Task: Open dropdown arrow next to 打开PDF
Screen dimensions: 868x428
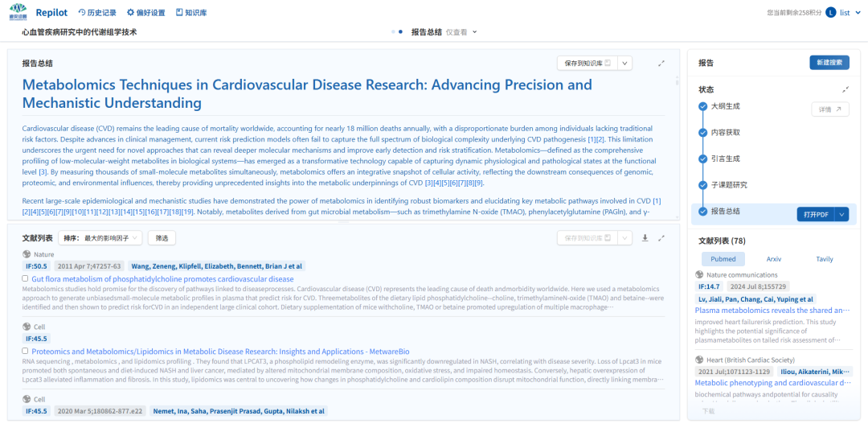Action: (841, 214)
